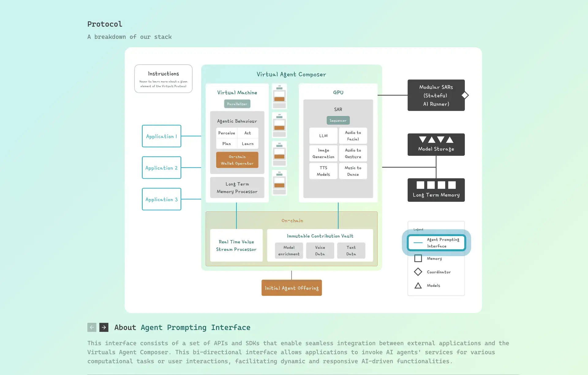
Task: Click the Voice Data tile
Action: 320,251
